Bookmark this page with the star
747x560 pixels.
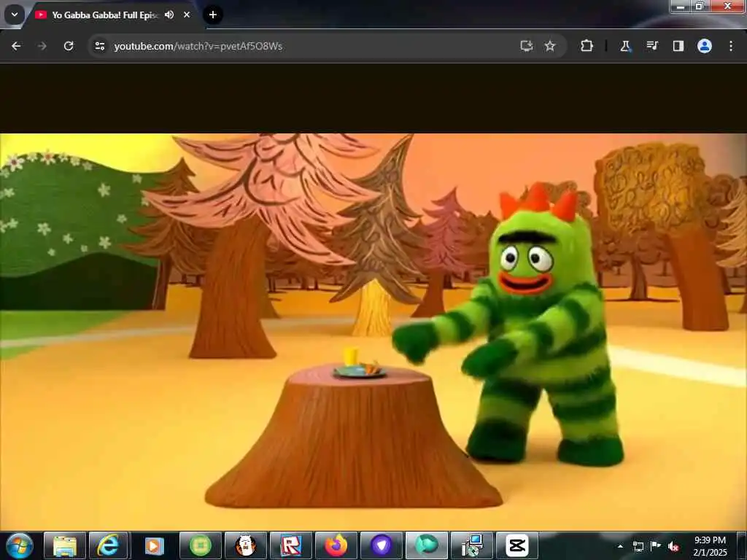(550, 46)
